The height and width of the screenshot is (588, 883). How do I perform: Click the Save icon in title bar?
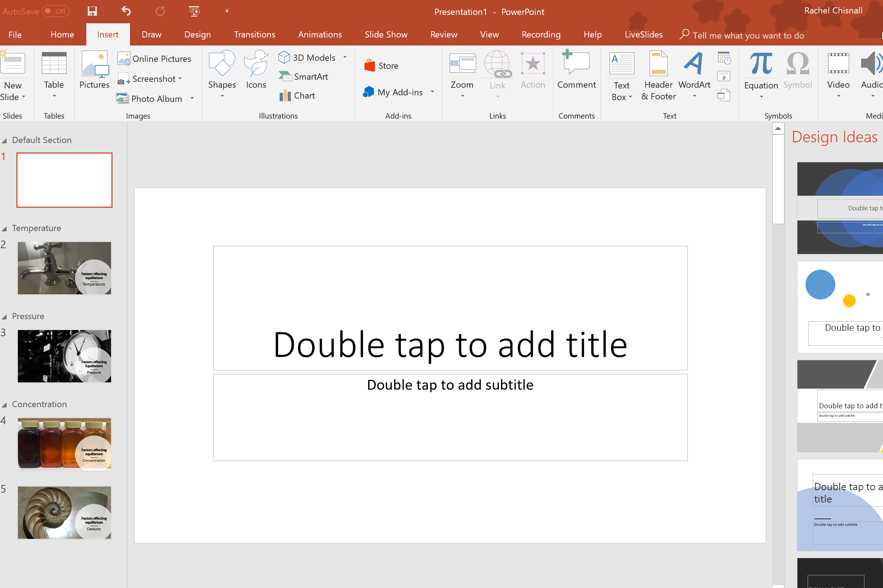click(x=92, y=11)
